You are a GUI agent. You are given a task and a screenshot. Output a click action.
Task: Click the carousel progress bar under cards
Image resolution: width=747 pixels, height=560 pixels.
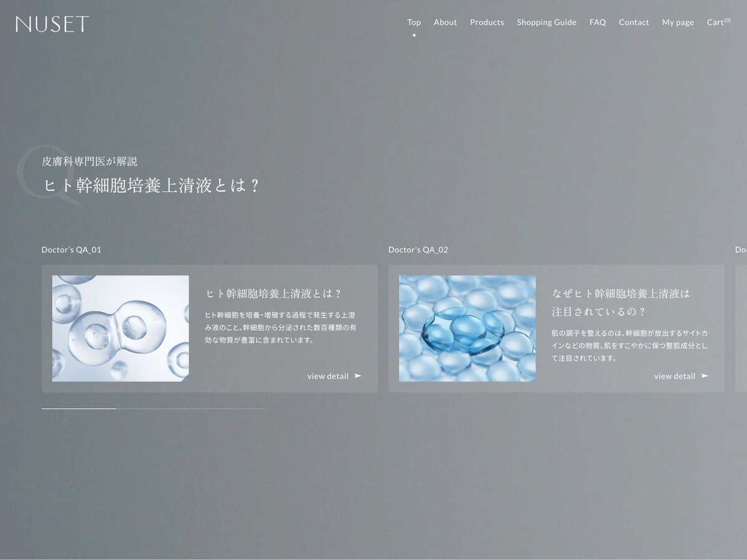click(x=153, y=409)
